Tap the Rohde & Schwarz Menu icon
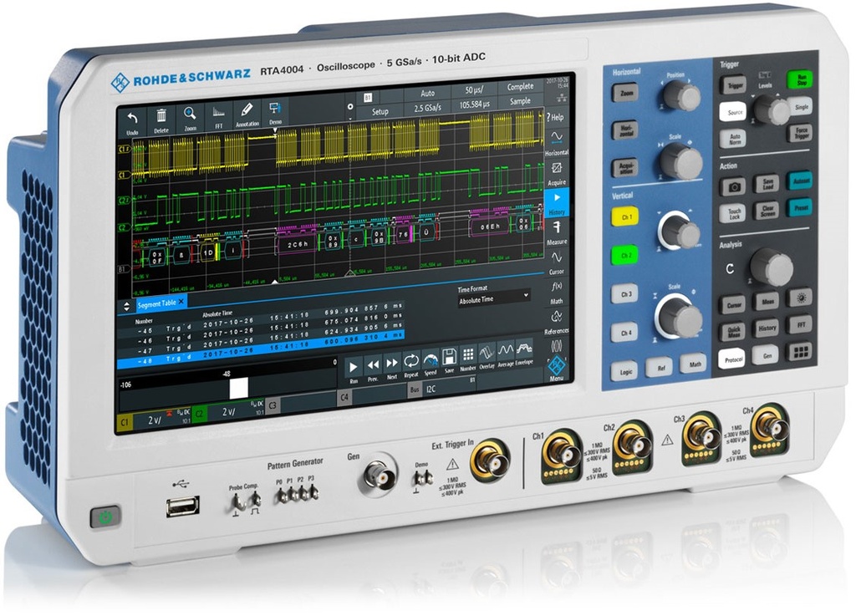This screenshot has width=856, height=616. tap(556, 368)
